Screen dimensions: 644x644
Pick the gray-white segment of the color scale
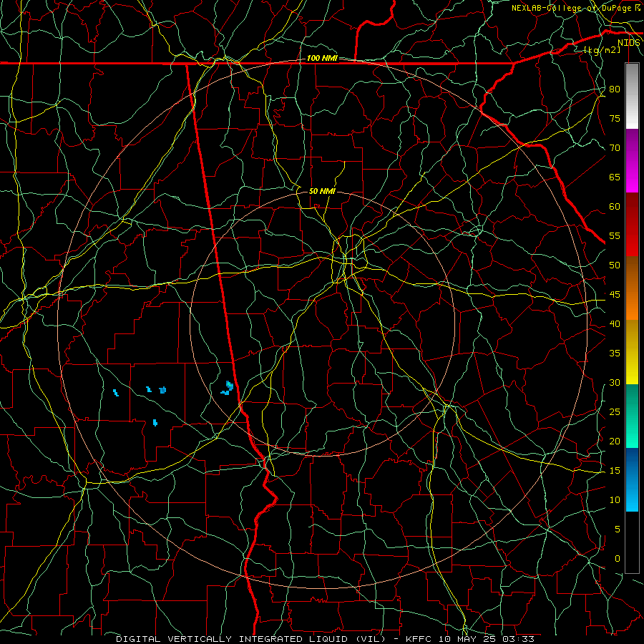[632, 96]
